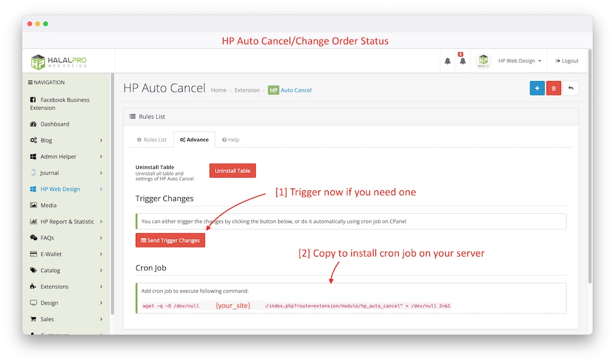Expand the HP Report & Statistic section

67,221
